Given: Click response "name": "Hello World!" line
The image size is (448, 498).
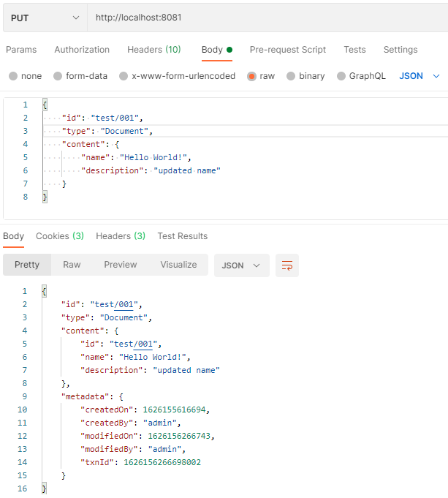Looking at the screenshot, I should 135,358.
